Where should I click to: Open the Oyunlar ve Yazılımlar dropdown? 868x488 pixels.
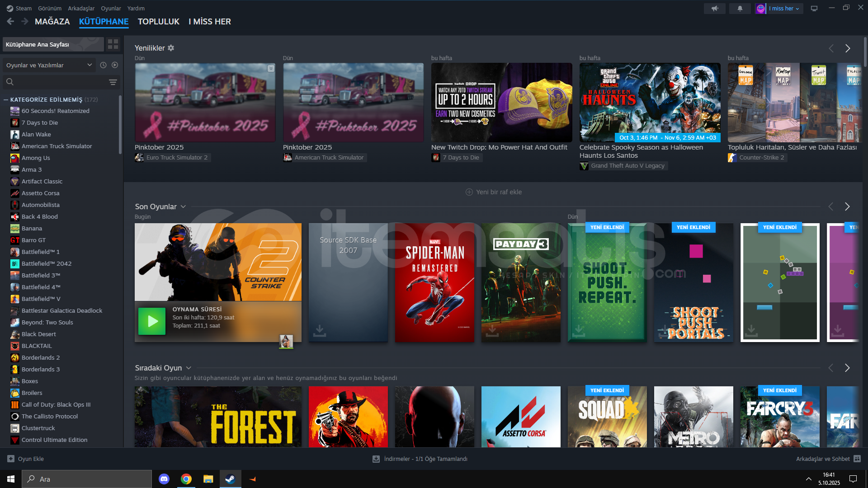click(49, 65)
